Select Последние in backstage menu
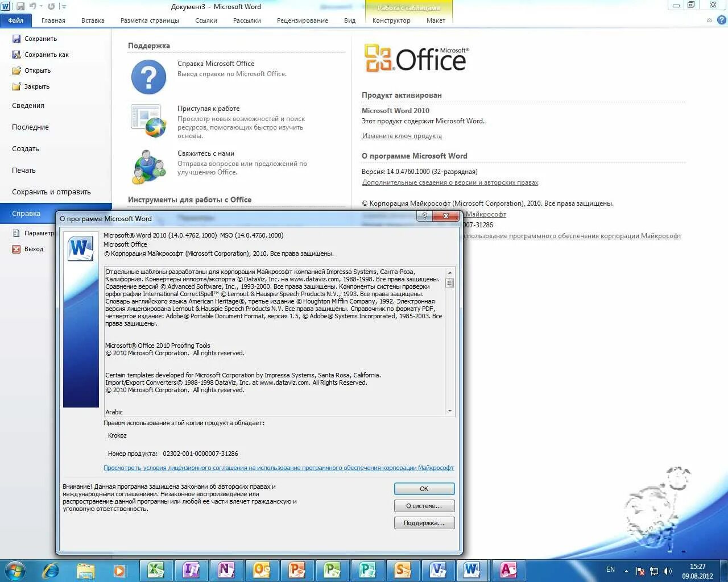Screen dimensions: 728x582 coord(56,127)
